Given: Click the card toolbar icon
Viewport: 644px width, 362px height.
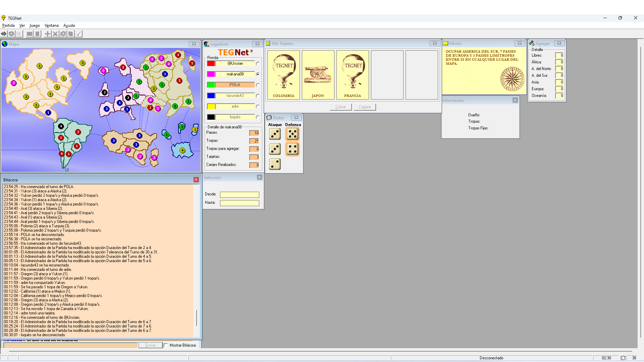Looking at the screenshot, I should tap(71, 34).
